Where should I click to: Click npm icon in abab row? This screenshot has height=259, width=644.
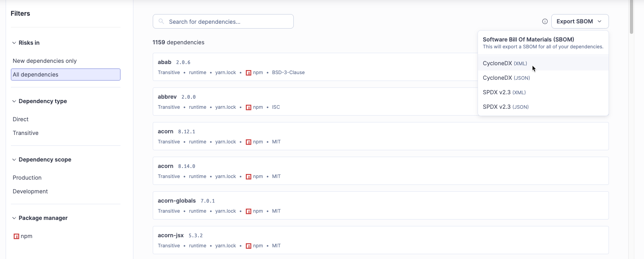point(249,73)
